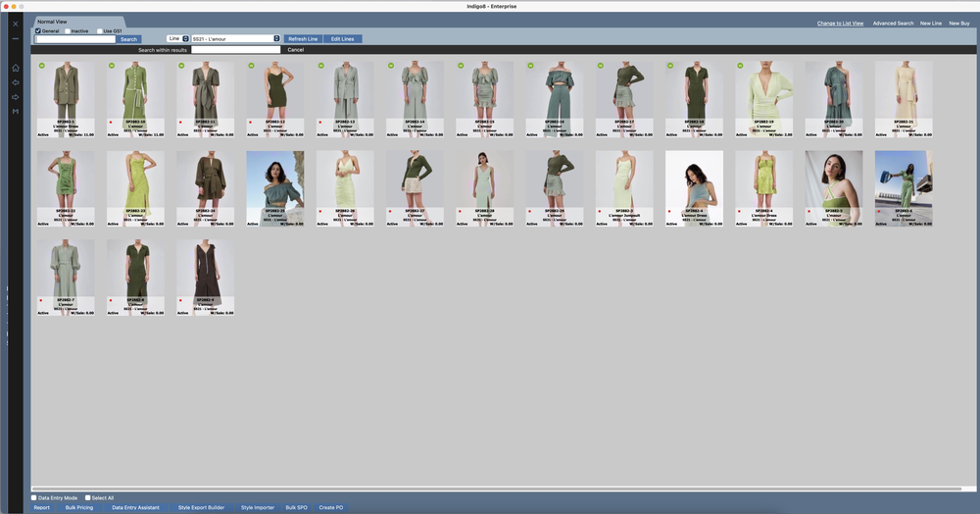Select the SP2882-9 dark brown dress thumbnail

(206, 278)
